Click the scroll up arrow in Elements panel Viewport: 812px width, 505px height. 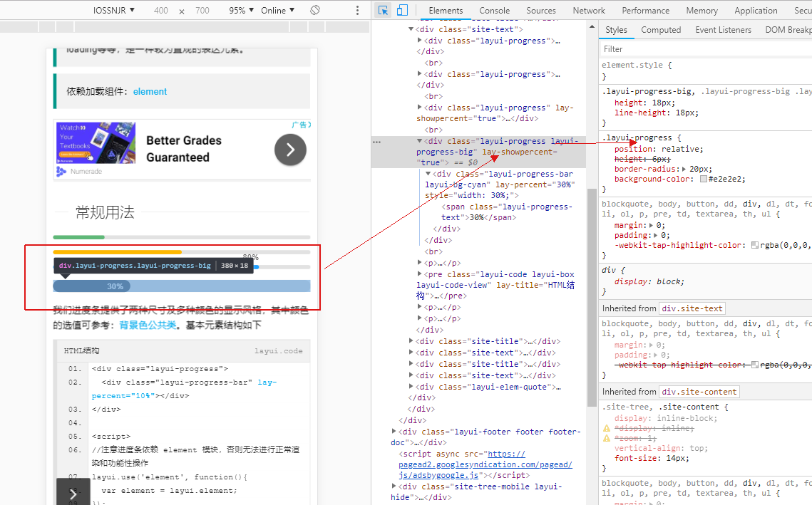[x=592, y=26]
